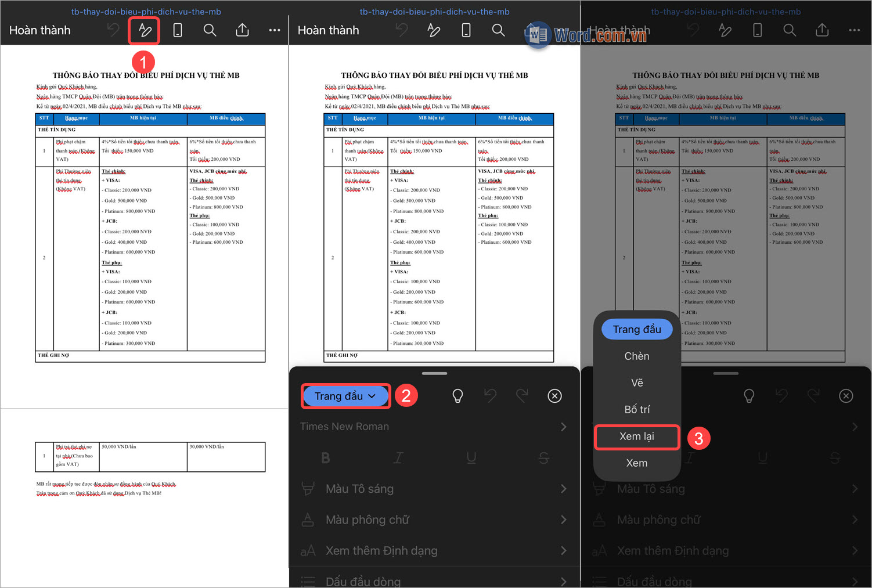Open the more options ellipsis on the right screen
Screen dimensions: 872x588
(855, 30)
